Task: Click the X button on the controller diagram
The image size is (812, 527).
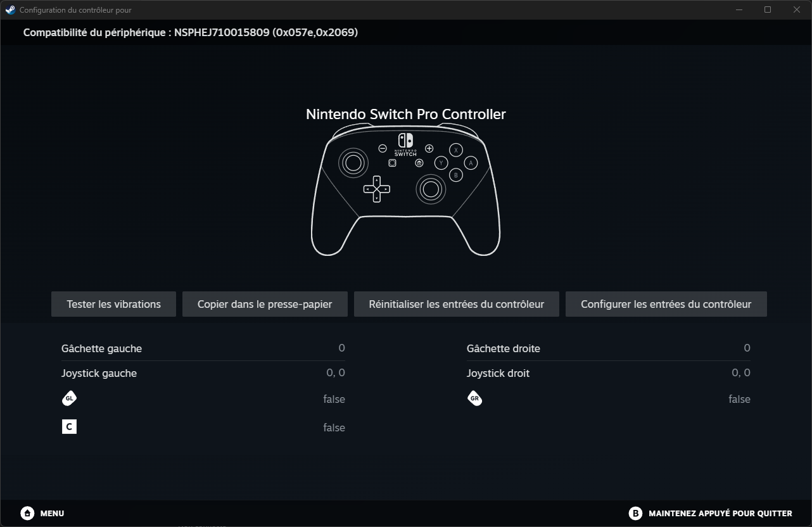Action: click(457, 150)
